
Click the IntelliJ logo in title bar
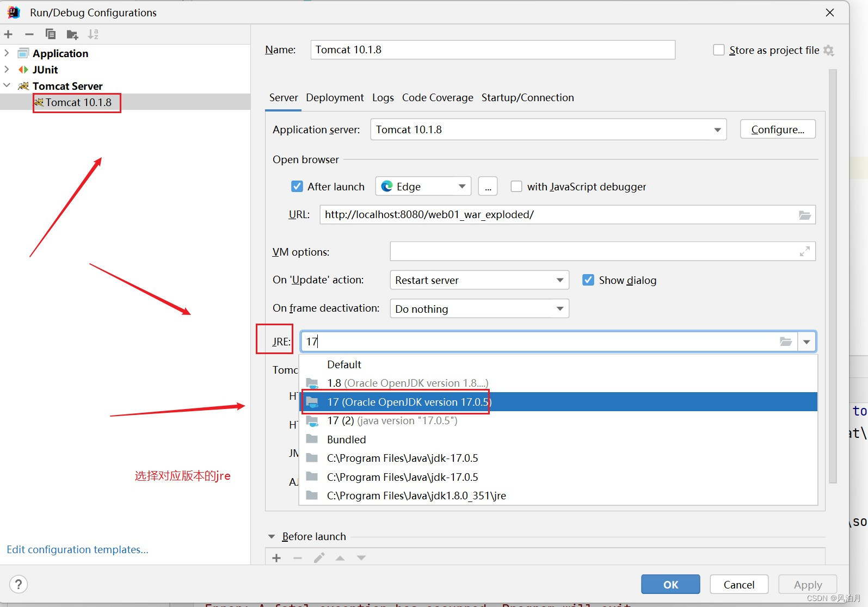point(14,12)
